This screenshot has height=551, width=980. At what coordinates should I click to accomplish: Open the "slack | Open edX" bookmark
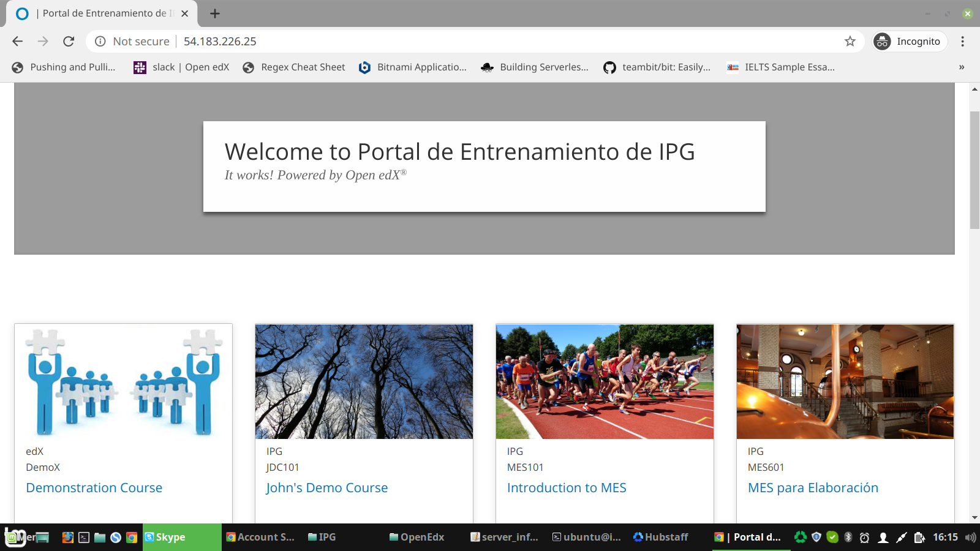tap(180, 67)
